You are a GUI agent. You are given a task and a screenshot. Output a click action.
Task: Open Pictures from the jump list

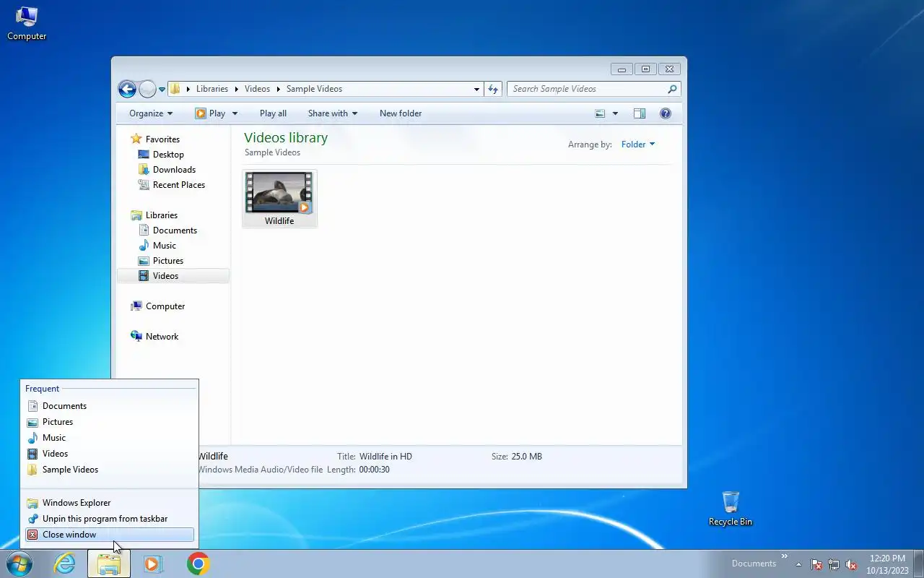click(109, 422)
